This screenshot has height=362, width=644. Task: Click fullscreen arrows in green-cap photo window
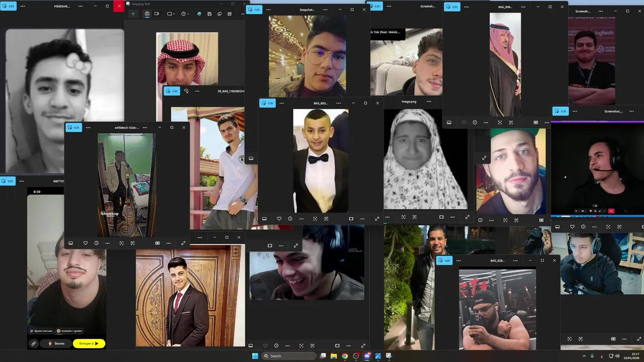click(484, 158)
